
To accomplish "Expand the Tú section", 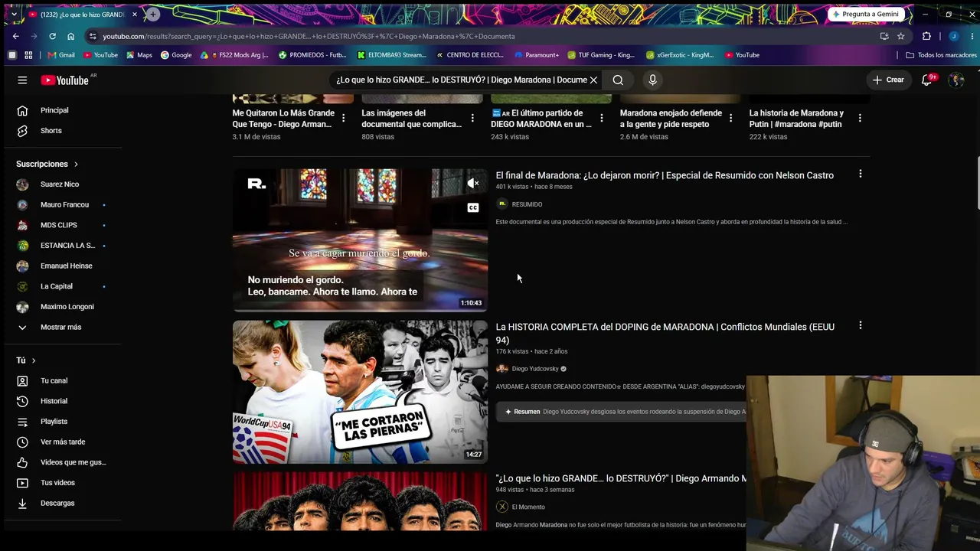I will pyautogui.click(x=26, y=360).
